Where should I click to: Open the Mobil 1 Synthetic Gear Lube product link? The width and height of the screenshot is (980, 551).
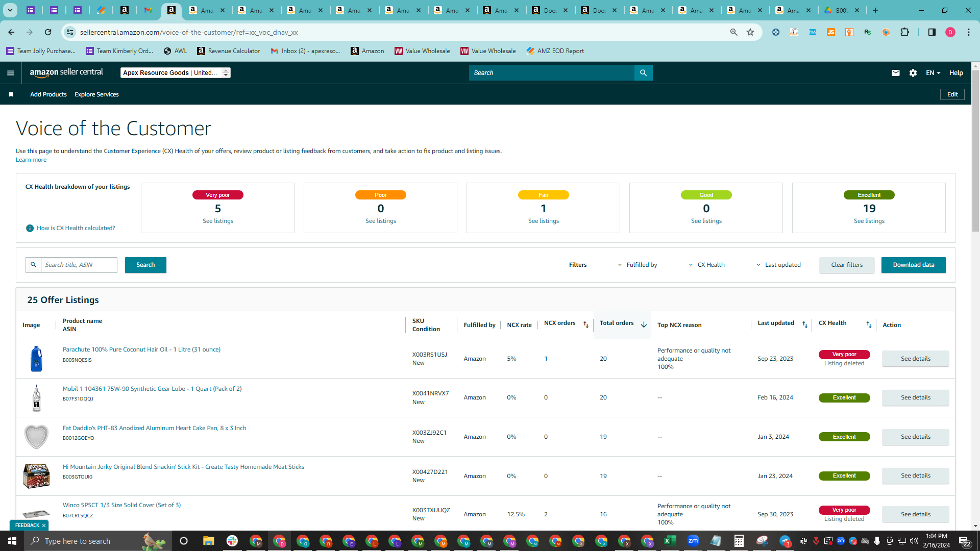pyautogui.click(x=152, y=389)
